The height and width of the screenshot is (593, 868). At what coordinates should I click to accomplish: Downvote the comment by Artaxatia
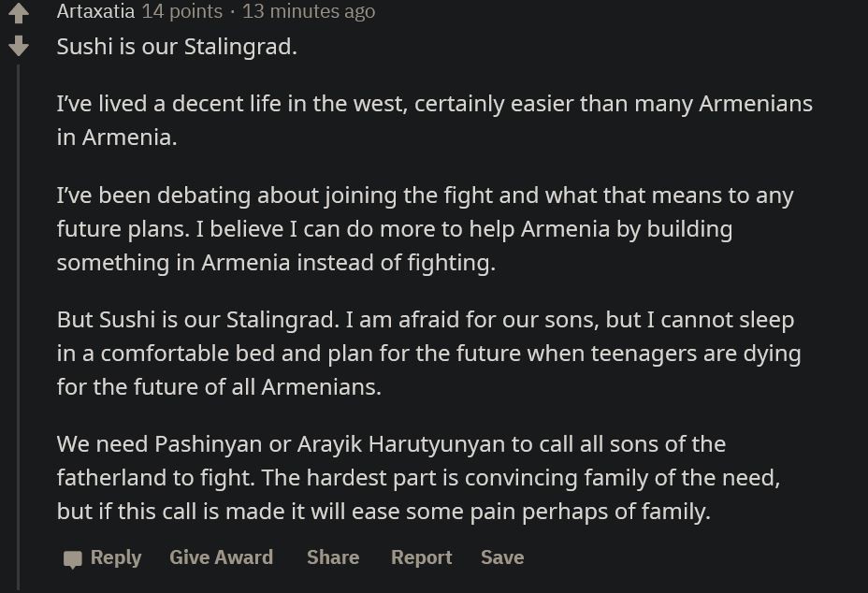click(x=18, y=46)
